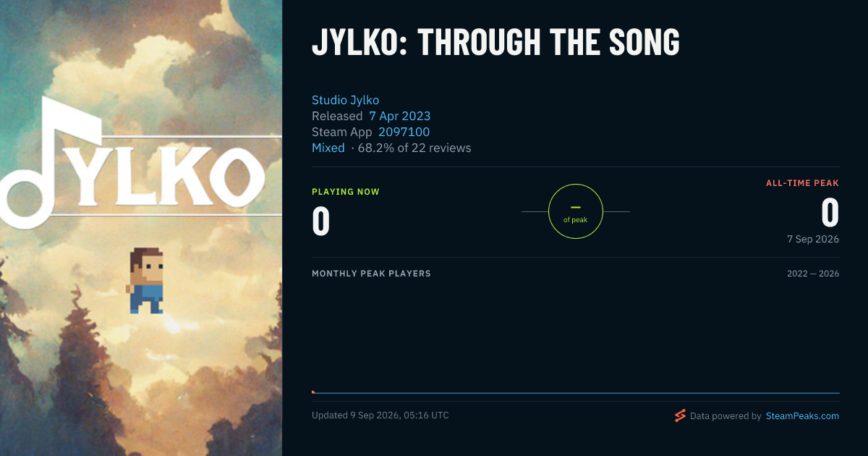Click the pixel character sprite
868x456 pixels.
coord(146,281)
